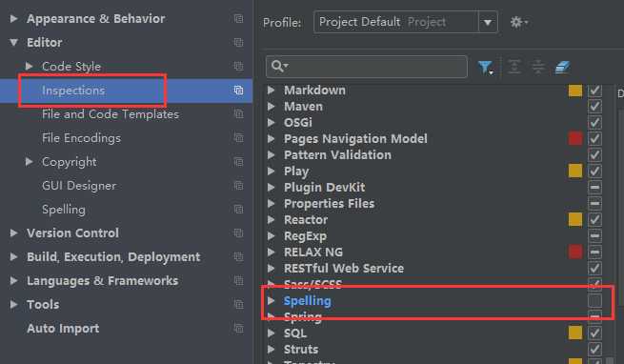Click the eraser reset-to-empty icon
The image size is (624, 364).
563,67
